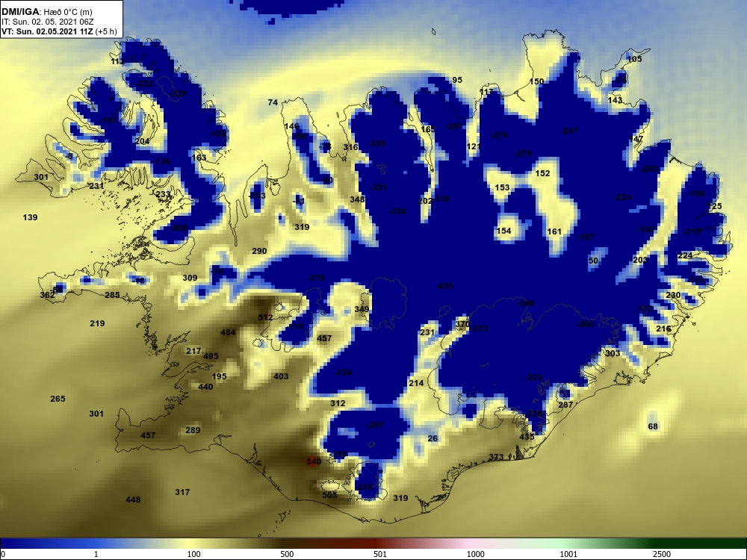This screenshot has height=560, width=747.
Task: Click the 2500 label on color scale
Action: [x=662, y=554]
